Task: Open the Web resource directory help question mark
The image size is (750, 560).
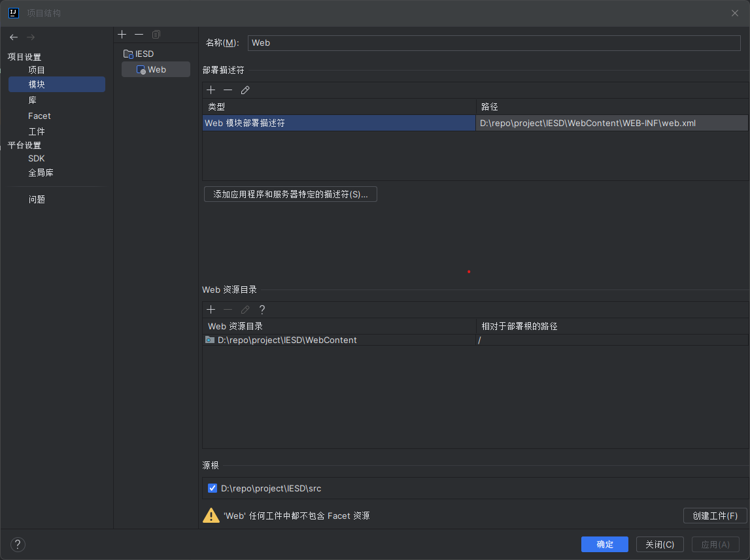Action: (x=262, y=310)
